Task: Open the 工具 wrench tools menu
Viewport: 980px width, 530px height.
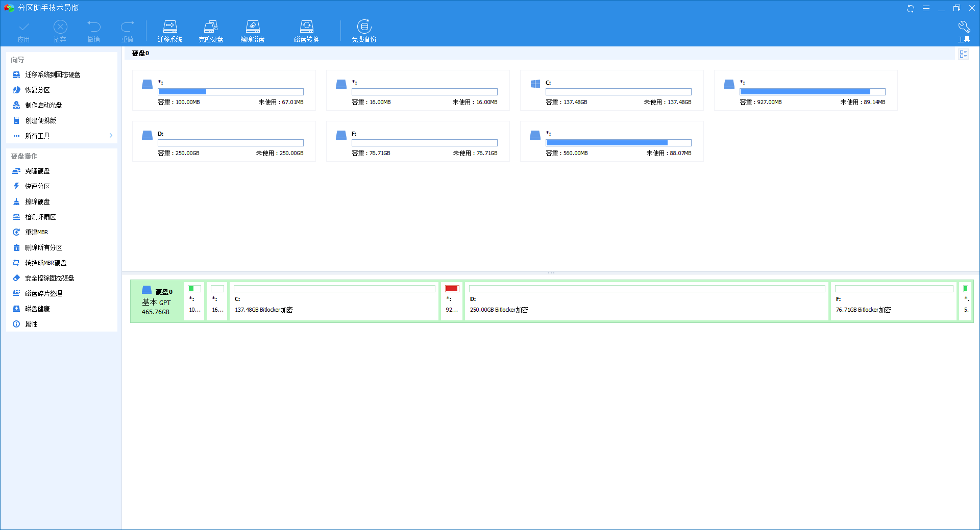Action: click(x=964, y=31)
